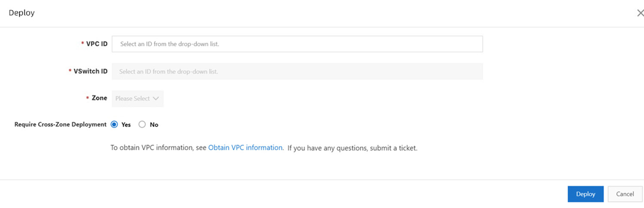
Task: Click the chevron arrow in the Zone selector
Action: 156,99
